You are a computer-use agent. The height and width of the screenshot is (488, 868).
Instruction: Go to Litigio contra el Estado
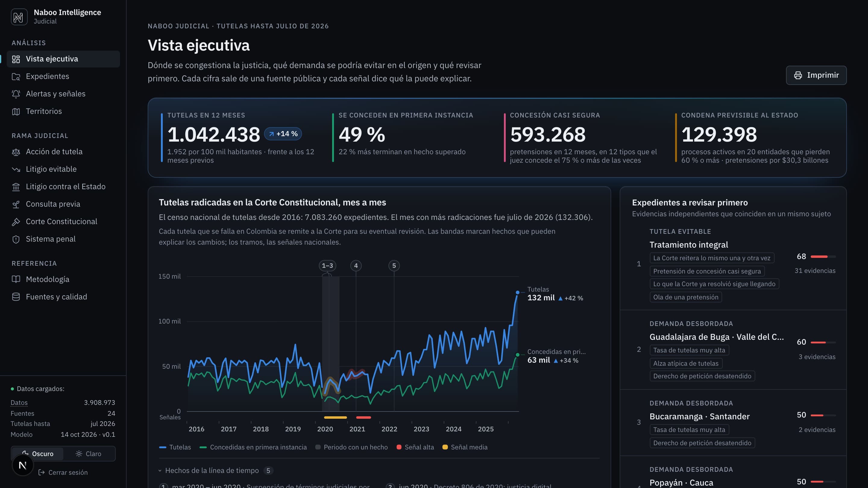click(63, 186)
